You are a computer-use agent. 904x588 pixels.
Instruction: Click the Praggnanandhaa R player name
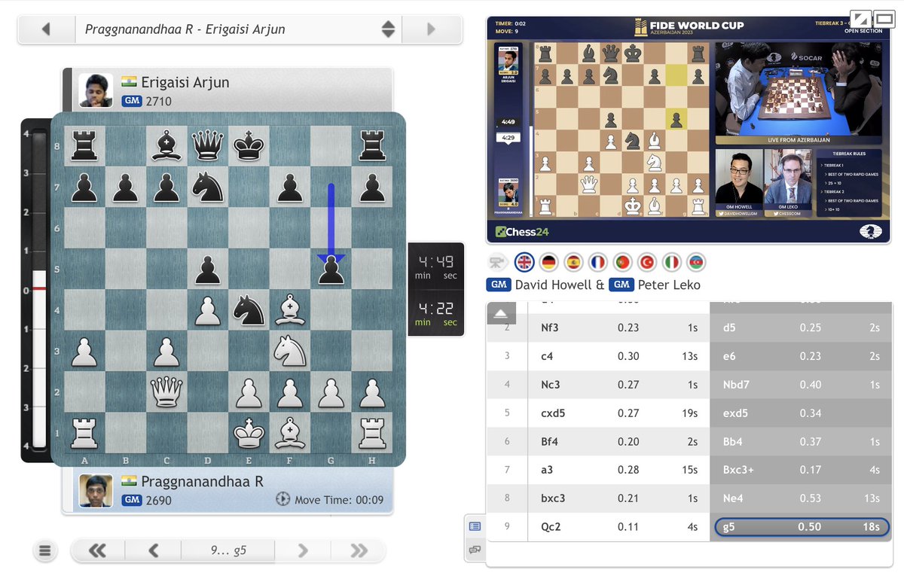point(203,482)
